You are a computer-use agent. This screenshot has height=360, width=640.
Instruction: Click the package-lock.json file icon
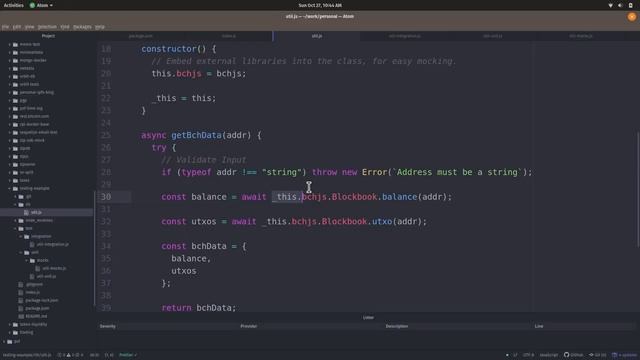click(21, 300)
